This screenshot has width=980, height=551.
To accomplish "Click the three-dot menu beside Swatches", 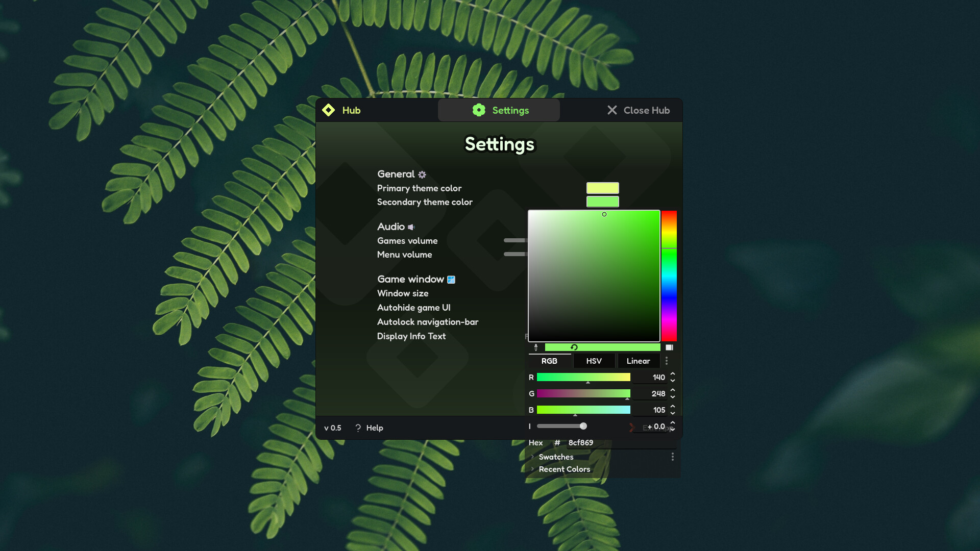I will pyautogui.click(x=673, y=457).
